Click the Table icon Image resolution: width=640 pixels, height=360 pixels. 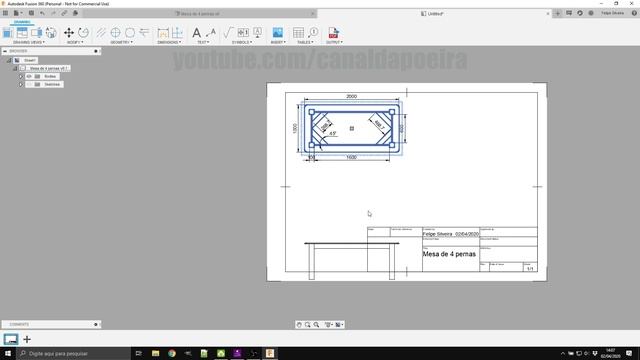pos(298,33)
